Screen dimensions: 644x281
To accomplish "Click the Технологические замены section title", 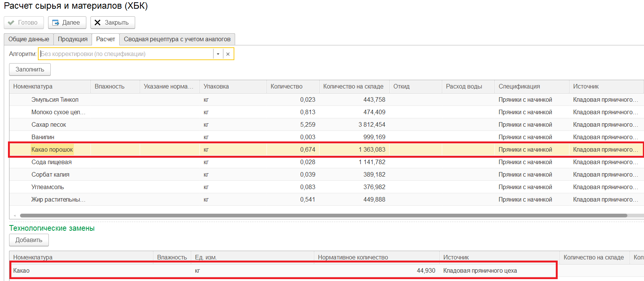I will coord(52,228).
